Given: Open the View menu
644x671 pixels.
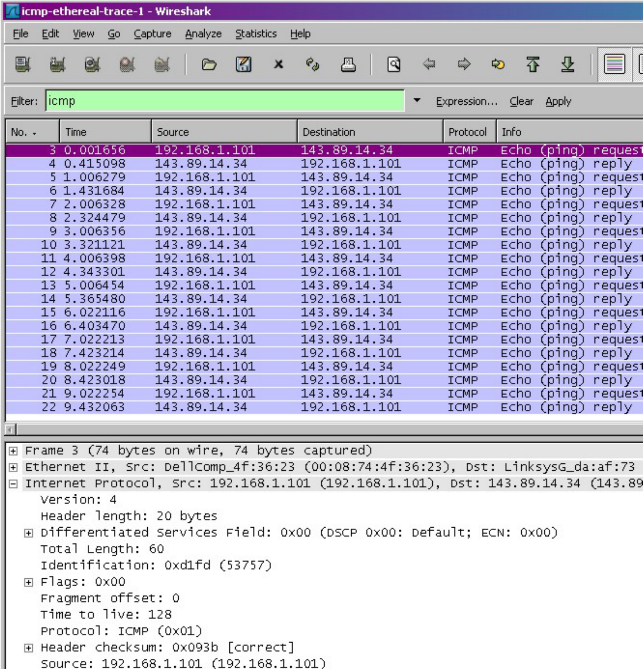Looking at the screenshot, I should 83,33.
